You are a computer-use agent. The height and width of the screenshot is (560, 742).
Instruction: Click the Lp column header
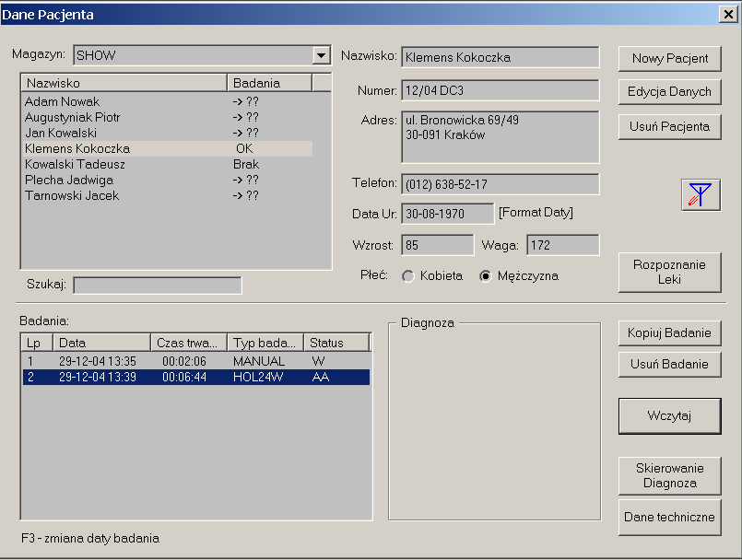tap(38, 343)
